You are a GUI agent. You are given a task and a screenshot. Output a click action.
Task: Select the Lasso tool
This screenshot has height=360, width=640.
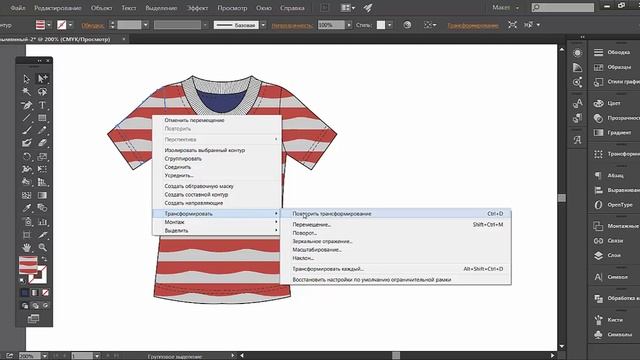coord(42,91)
